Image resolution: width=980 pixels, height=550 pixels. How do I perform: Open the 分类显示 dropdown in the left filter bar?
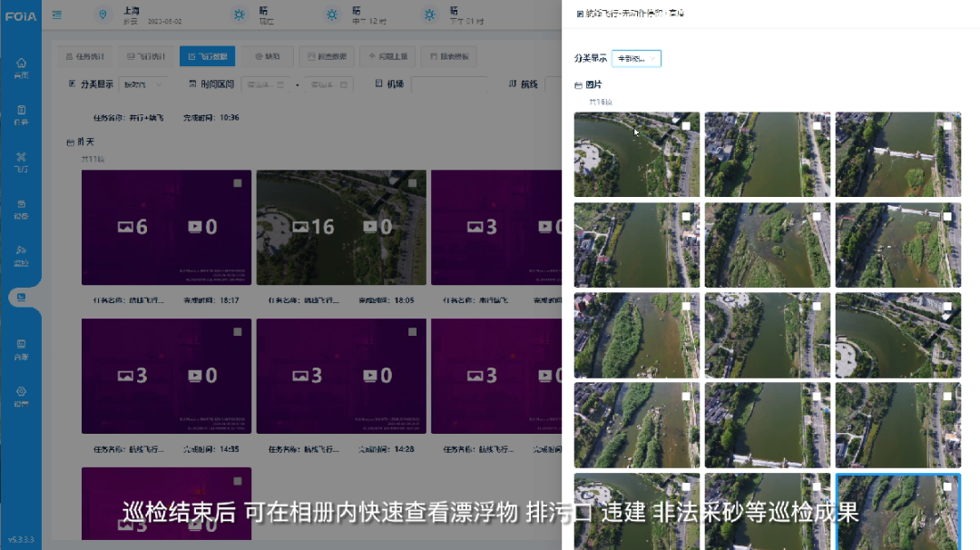pyautogui.click(x=142, y=84)
